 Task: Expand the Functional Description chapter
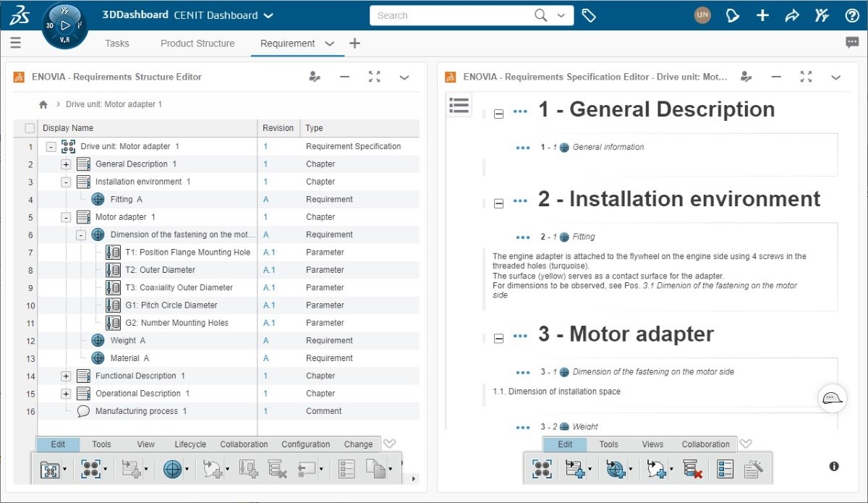tap(66, 376)
